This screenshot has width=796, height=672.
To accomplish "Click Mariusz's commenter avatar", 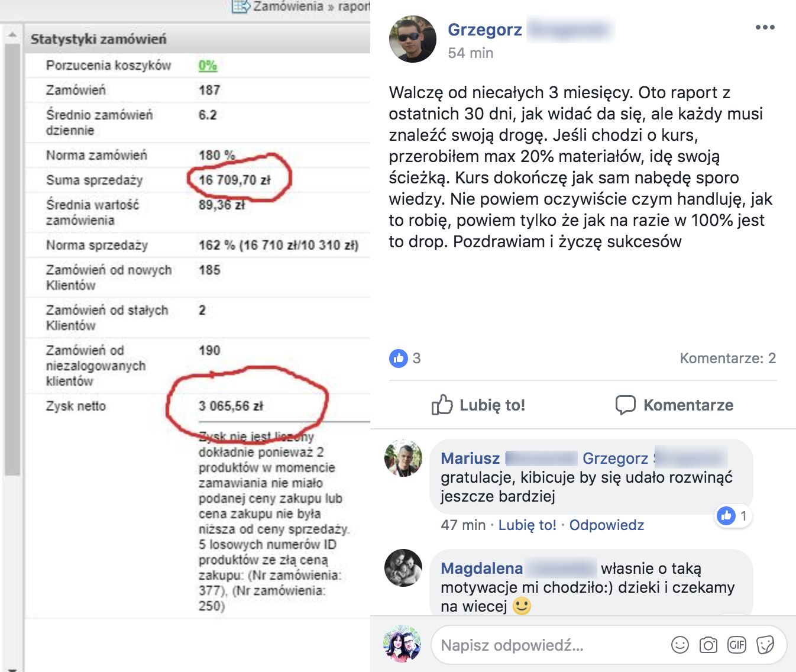I will click(403, 458).
